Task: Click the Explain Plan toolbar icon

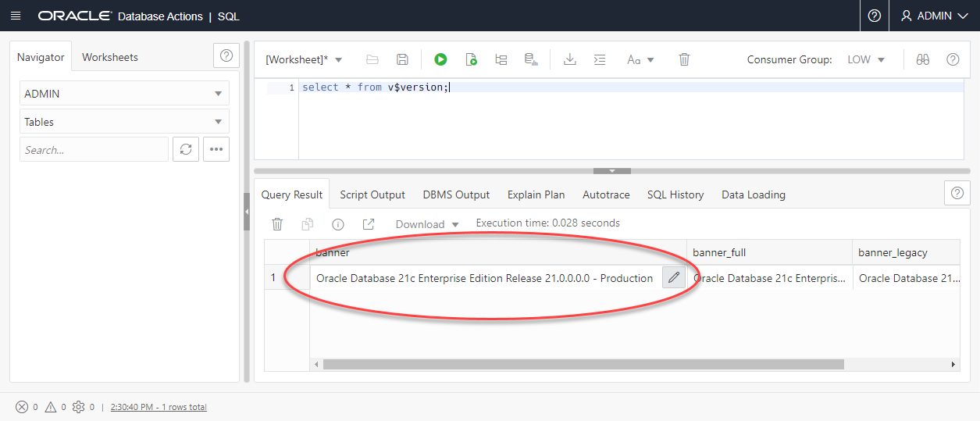Action: (x=501, y=59)
